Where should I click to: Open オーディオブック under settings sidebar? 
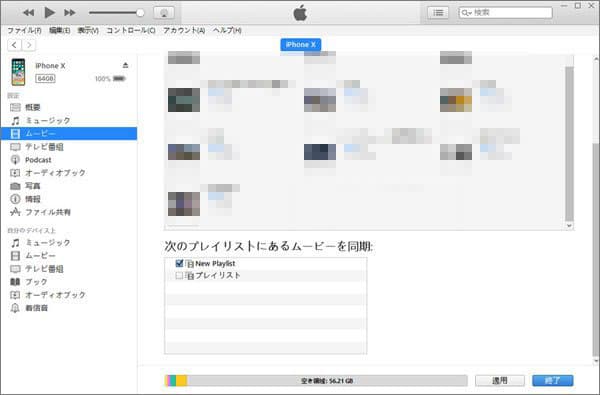point(69,173)
